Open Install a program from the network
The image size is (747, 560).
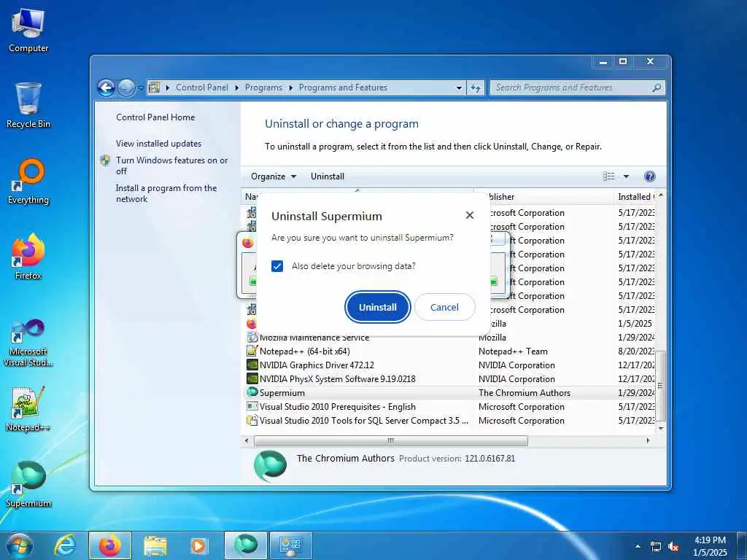(166, 194)
